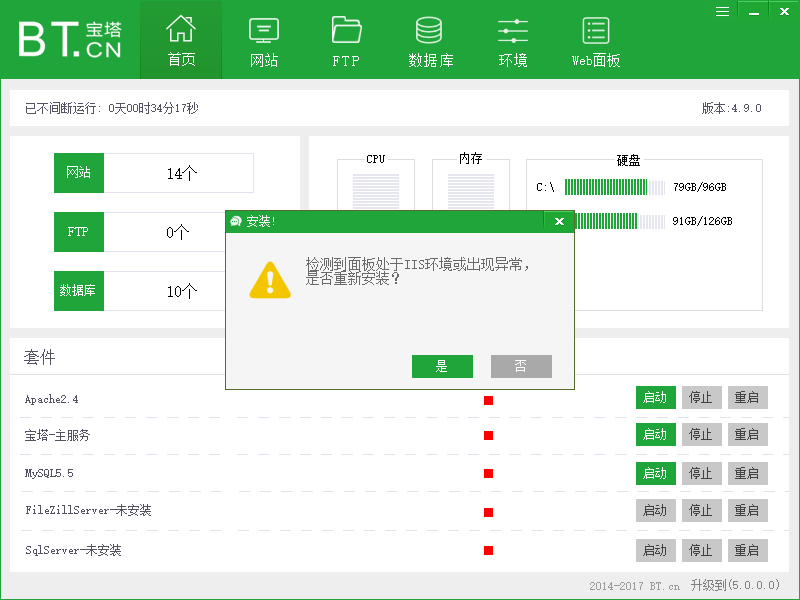Screen dimensions: 800x600
Task: Restart Apache2.4 with 重启 button
Action: [x=747, y=397]
